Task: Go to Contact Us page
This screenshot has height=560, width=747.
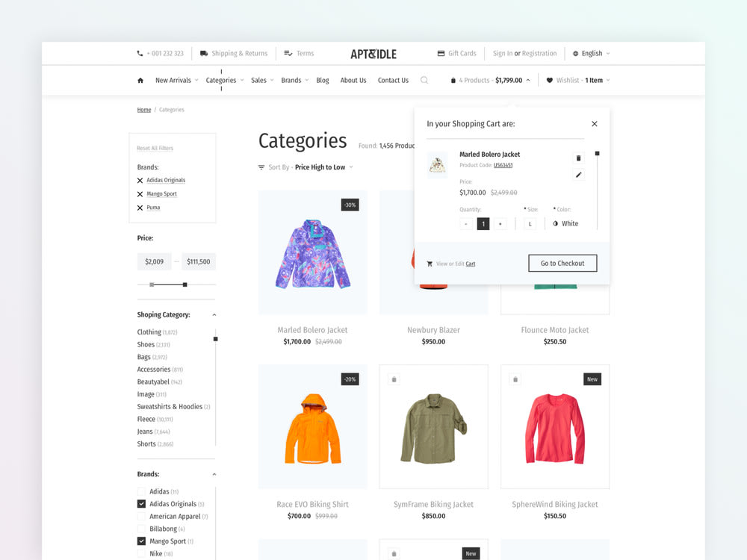Action: [x=393, y=80]
